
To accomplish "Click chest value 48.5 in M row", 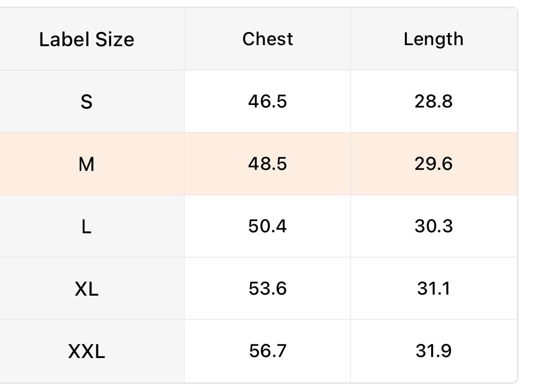I will [x=267, y=164].
